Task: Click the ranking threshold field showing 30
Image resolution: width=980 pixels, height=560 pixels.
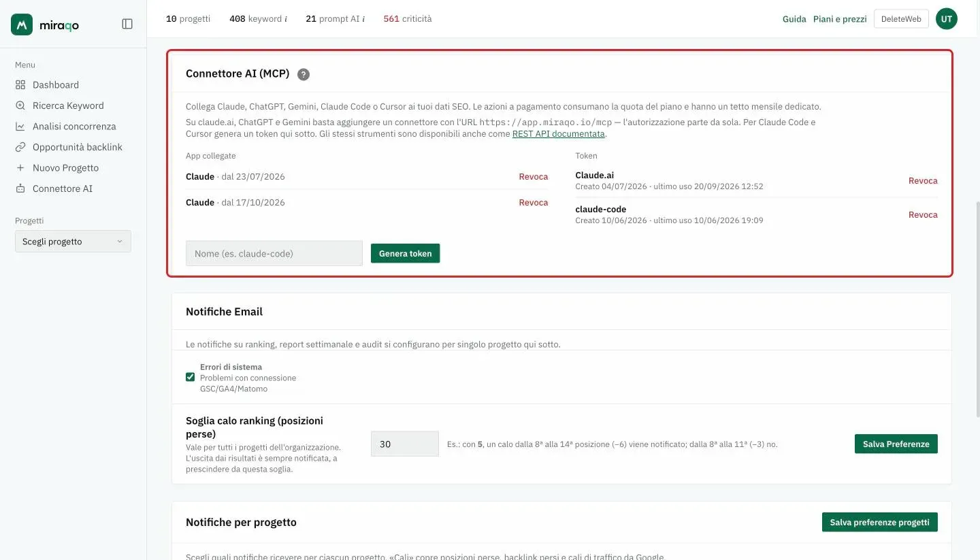Action: pos(405,444)
